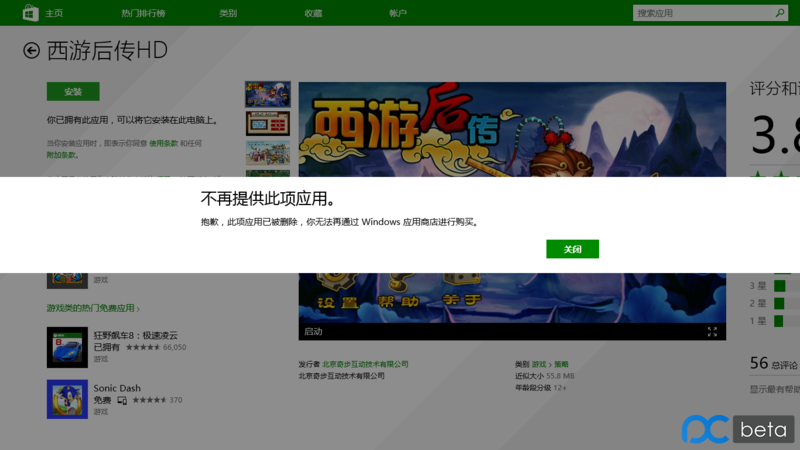Click the 启动 caption under screenshot
800x450 pixels.
[x=313, y=332]
